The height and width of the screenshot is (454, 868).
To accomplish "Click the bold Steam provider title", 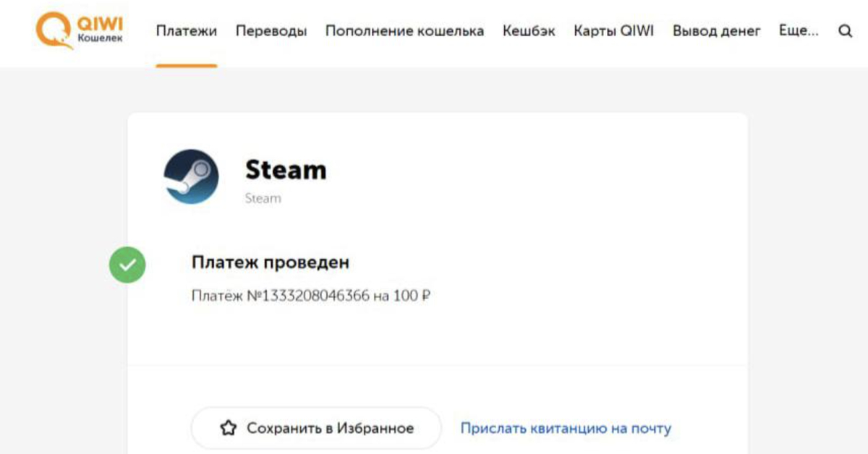I will [286, 170].
